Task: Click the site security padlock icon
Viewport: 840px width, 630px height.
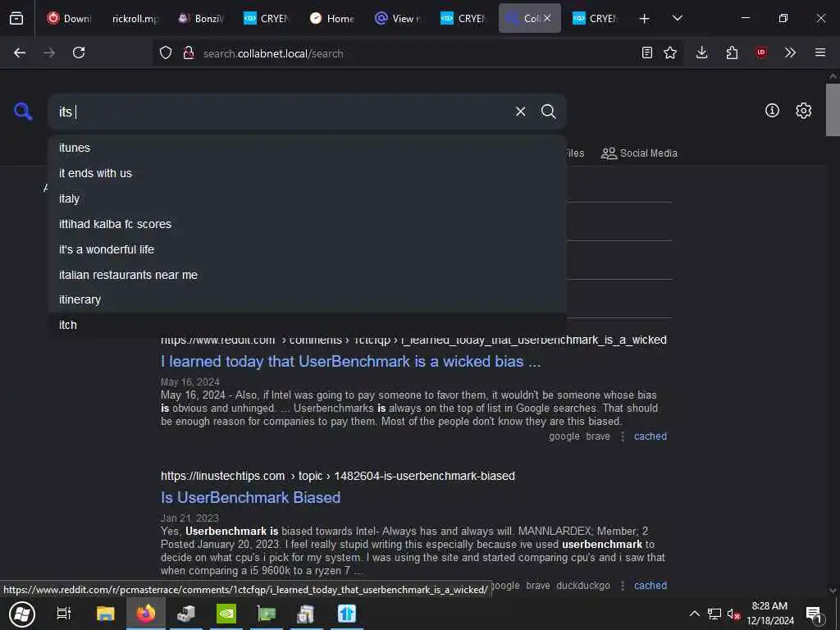Action: [188, 52]
